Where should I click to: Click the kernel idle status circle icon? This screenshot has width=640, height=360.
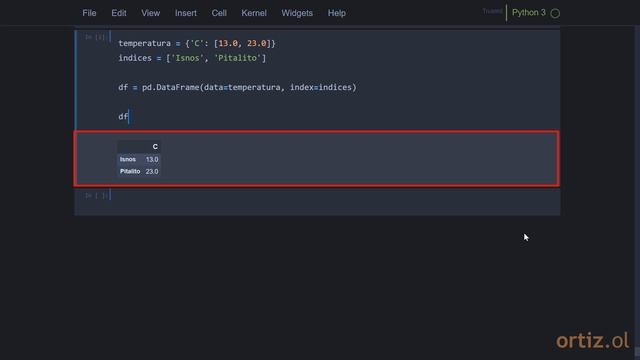555,13
